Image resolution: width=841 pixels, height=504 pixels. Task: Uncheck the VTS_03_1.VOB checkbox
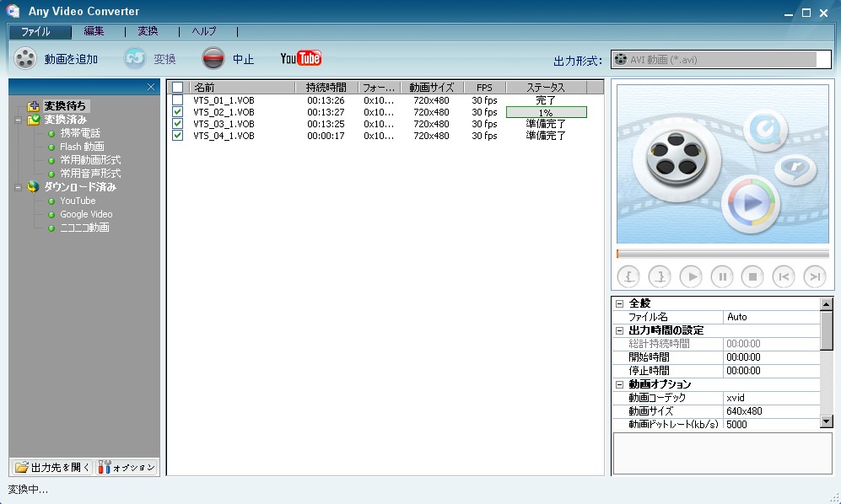pyautogui.click(x=177, y=124)
